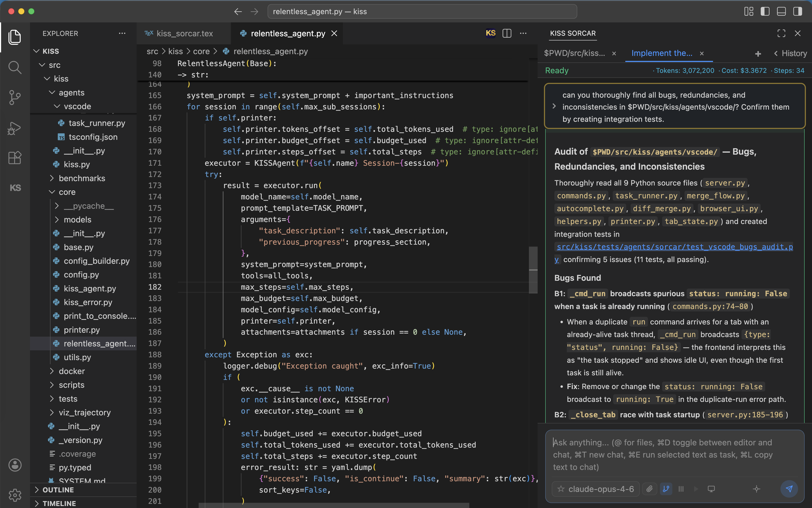Viewport: 812px width, 508px height.
Task: Toggle favorite star on claude-opus-4-6
Action: coord(561,489)
